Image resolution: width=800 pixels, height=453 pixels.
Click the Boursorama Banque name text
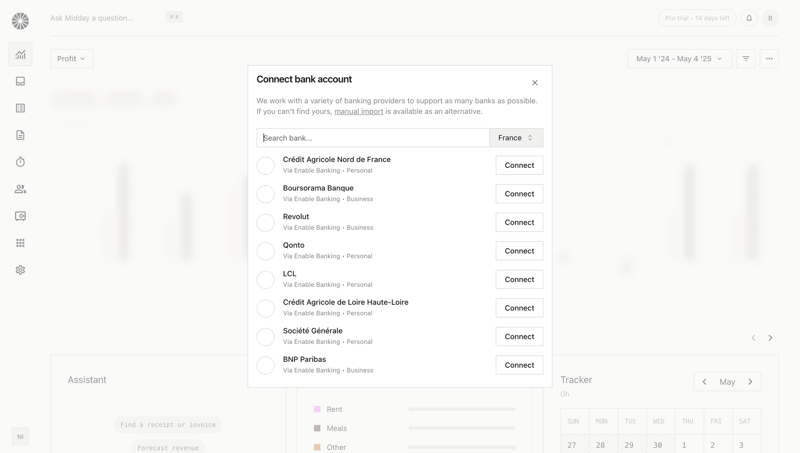(x=318, y=188)
